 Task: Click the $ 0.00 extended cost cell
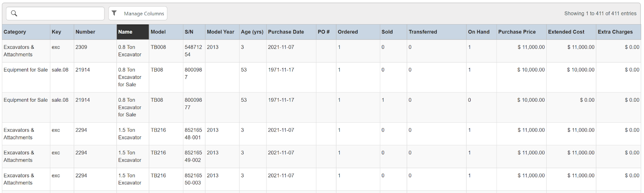pos(587,100)
